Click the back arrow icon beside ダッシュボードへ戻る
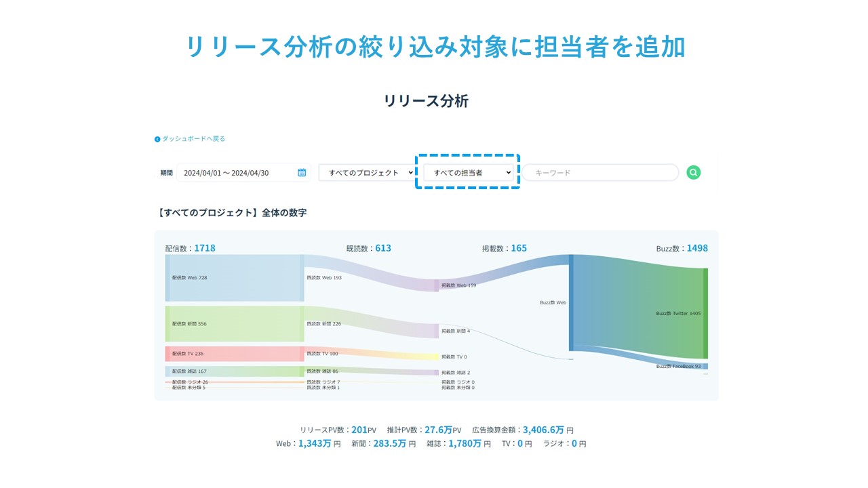 click(x=157, y=139)
